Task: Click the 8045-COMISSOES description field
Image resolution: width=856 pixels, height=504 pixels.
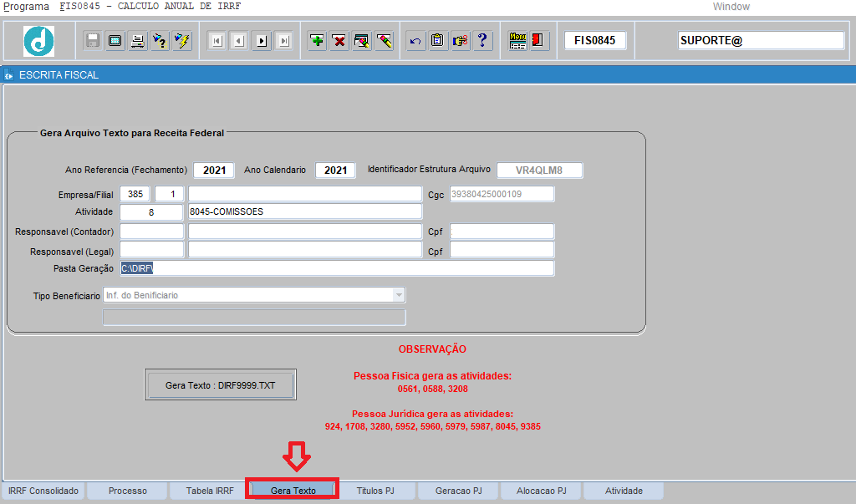Action: 305,211
